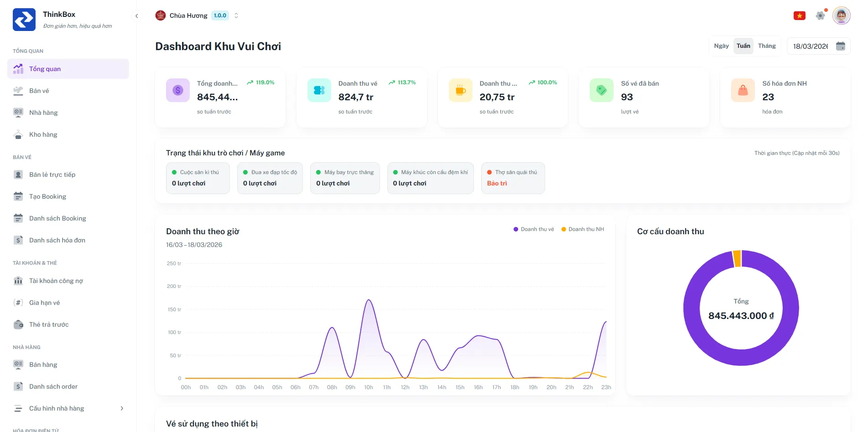Click the purple dollar Tổng doanh thu icon

click(177, 90)
